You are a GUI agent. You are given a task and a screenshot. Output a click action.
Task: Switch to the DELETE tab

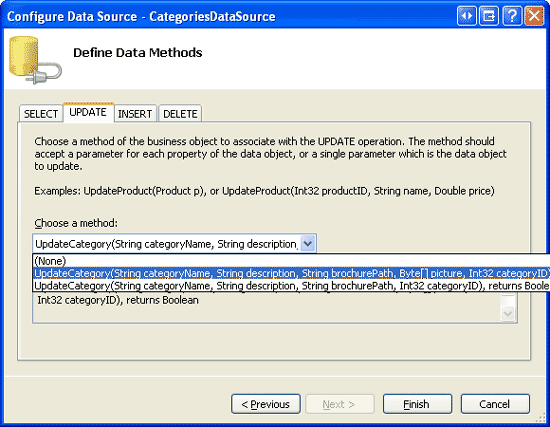pyautogui.click(x=180, y=114)
